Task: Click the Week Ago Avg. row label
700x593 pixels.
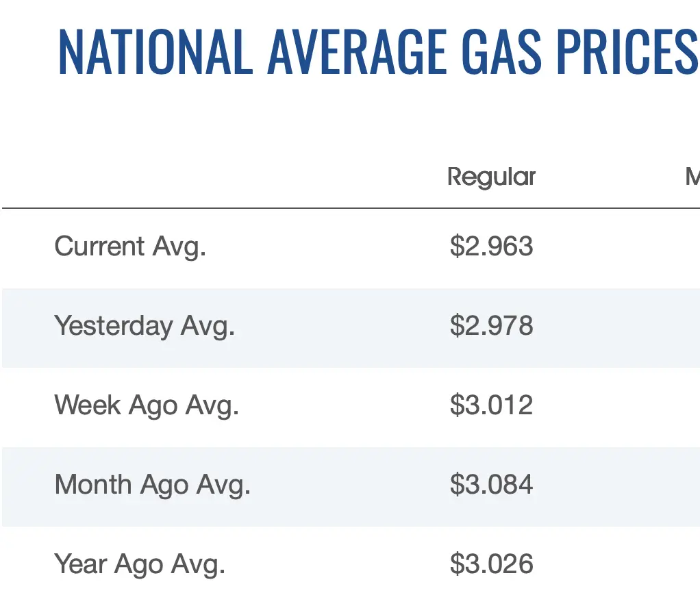Action: tap(147, 405)
